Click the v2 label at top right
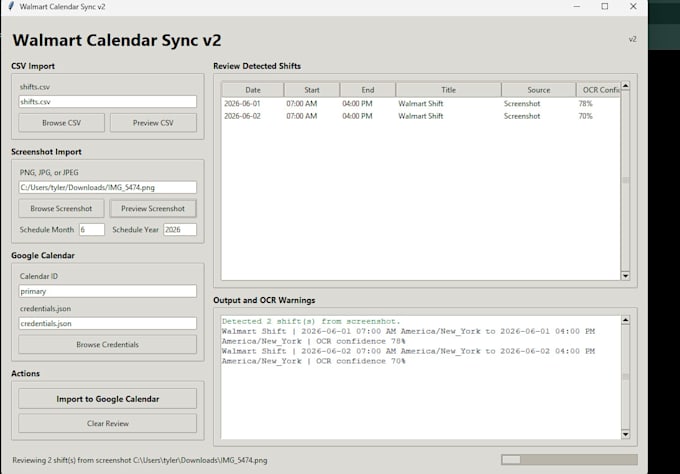 633,39
